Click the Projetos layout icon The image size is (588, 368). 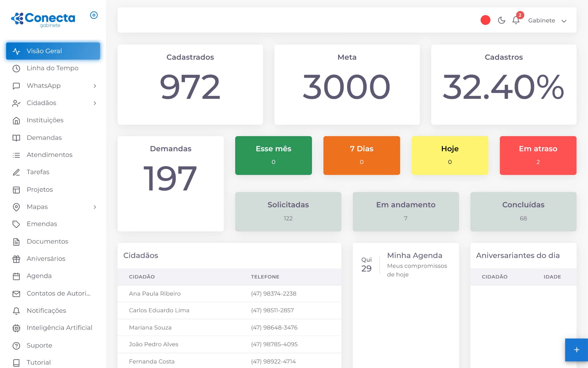pos(16,190)
